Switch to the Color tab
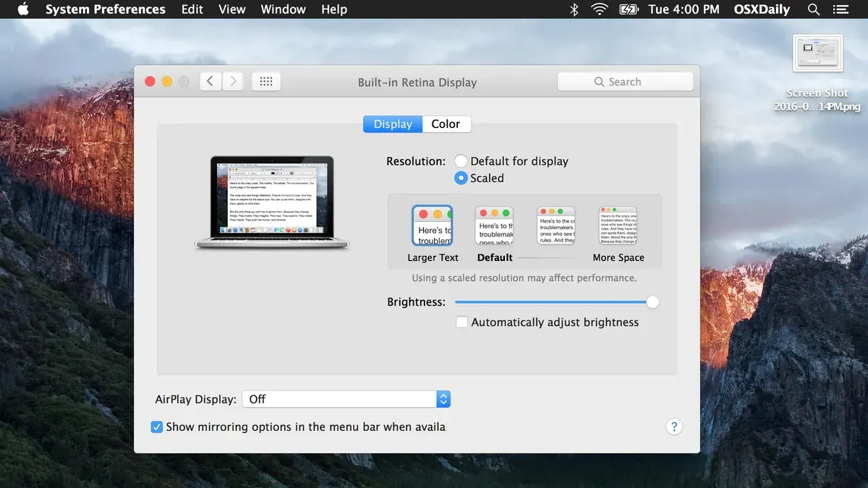This screenshot has height=488, width=868. click(x=446, y=124)
